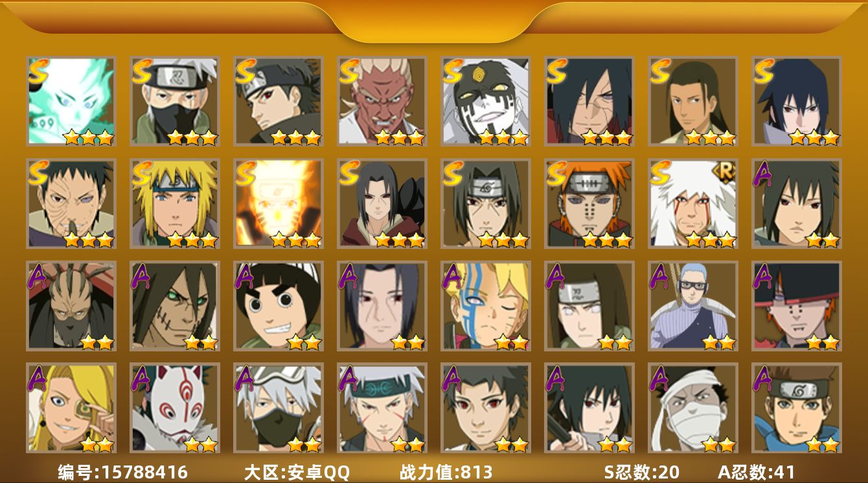Screen dimensions: 868x483
Task: Choose the goggle-wearing masked Kakashi A-rank card
Action: point(278,408)
